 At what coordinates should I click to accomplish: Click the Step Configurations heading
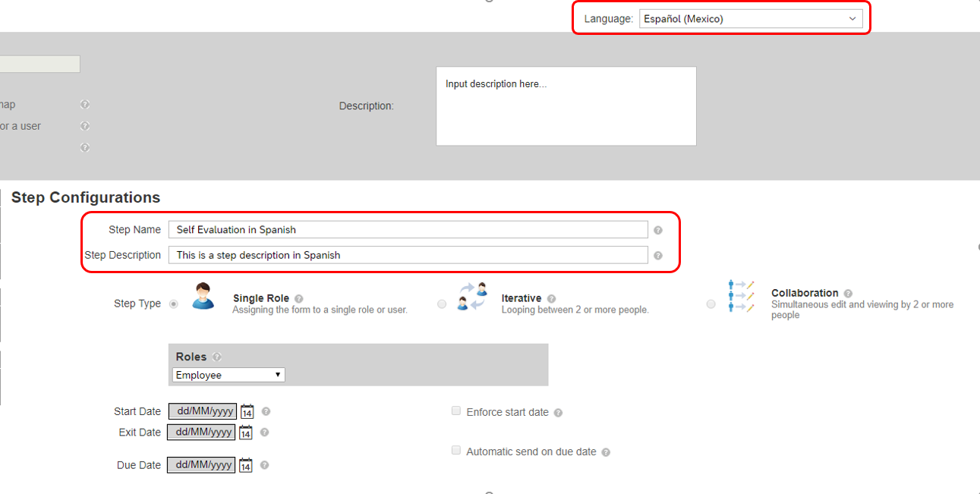coord(86,197)
